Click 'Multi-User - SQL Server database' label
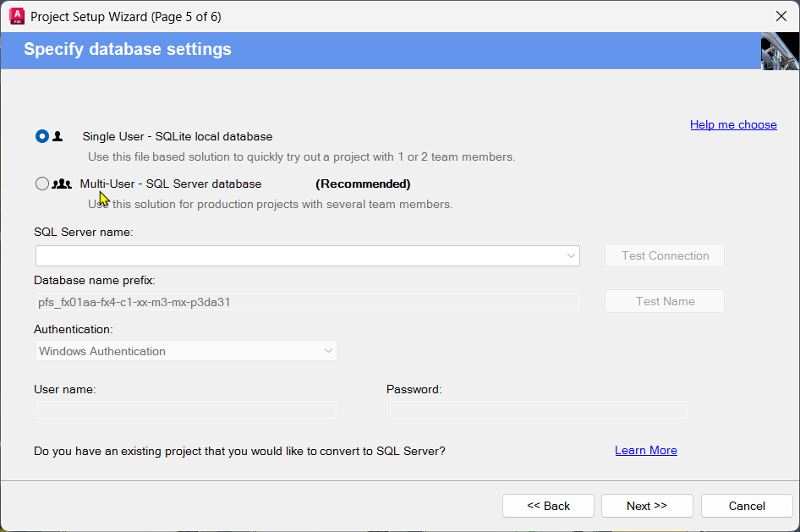This screenshot has height=532, width=800. tap(171, 184)
